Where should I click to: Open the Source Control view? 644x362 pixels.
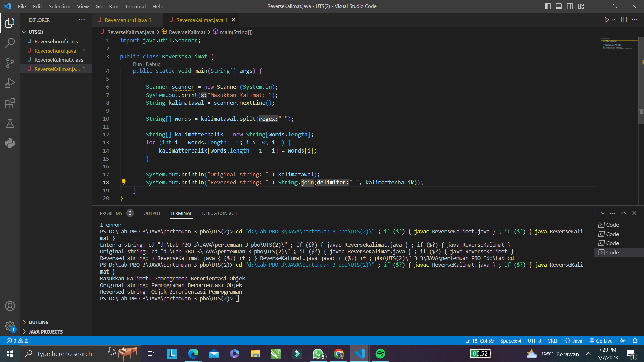(10, 63)
